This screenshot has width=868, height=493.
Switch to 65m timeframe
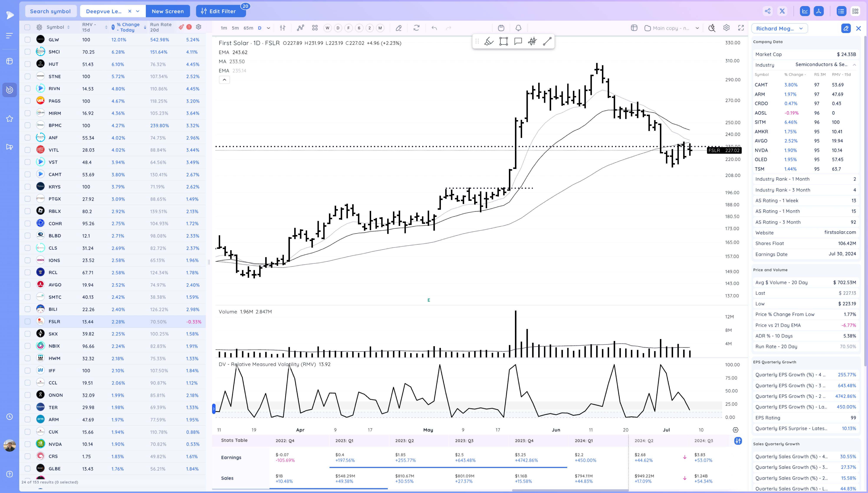(248, 28)
